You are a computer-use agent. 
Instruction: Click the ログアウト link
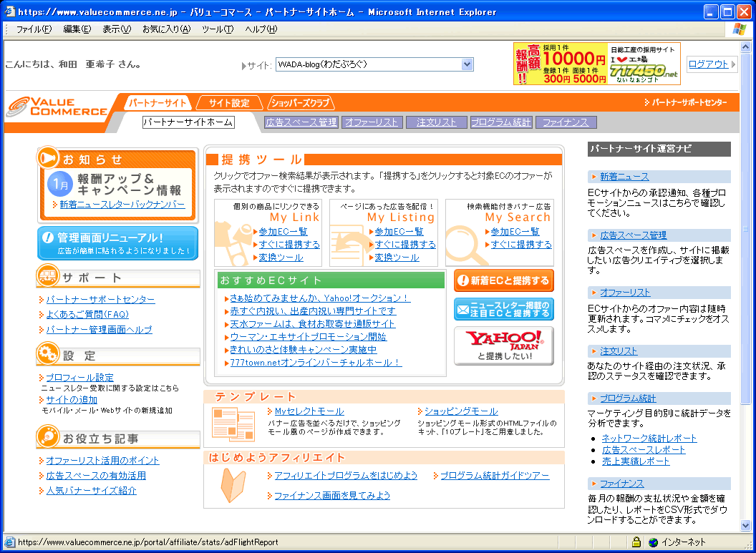pos(708,64)
